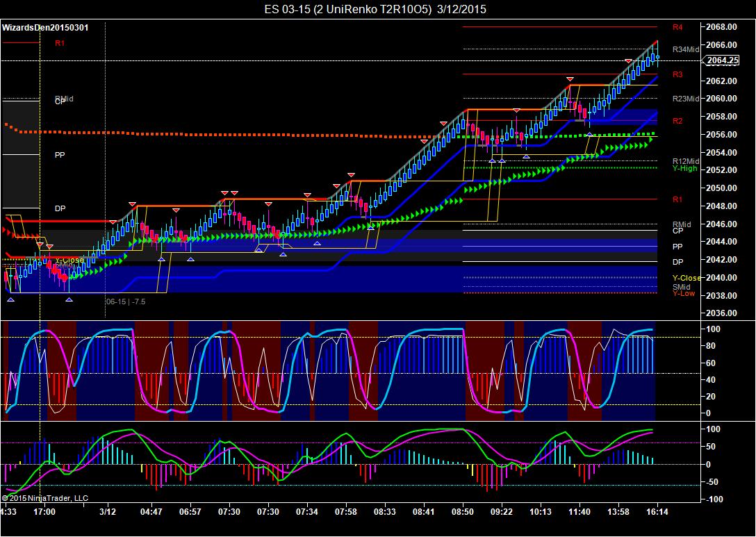Viewport: 756px width, 537px height.
Task: Select the 2048.00 price axis value
Action: tap(721, 206)
